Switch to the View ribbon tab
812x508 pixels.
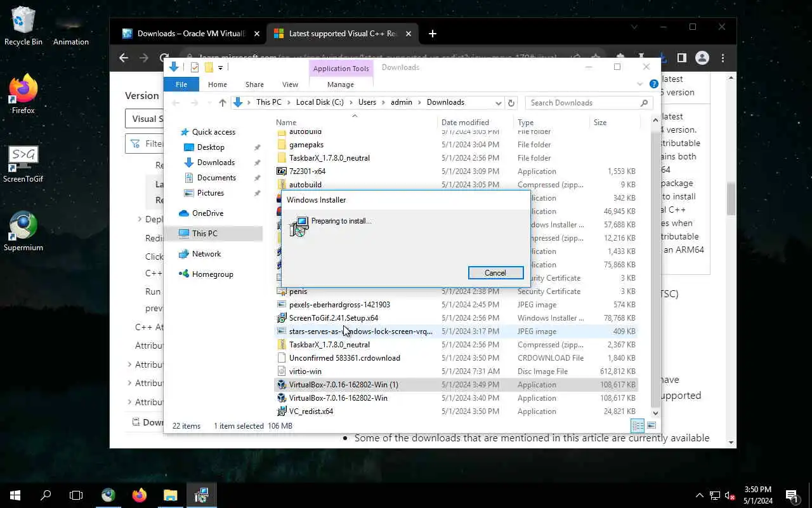(x=290, y=84)
